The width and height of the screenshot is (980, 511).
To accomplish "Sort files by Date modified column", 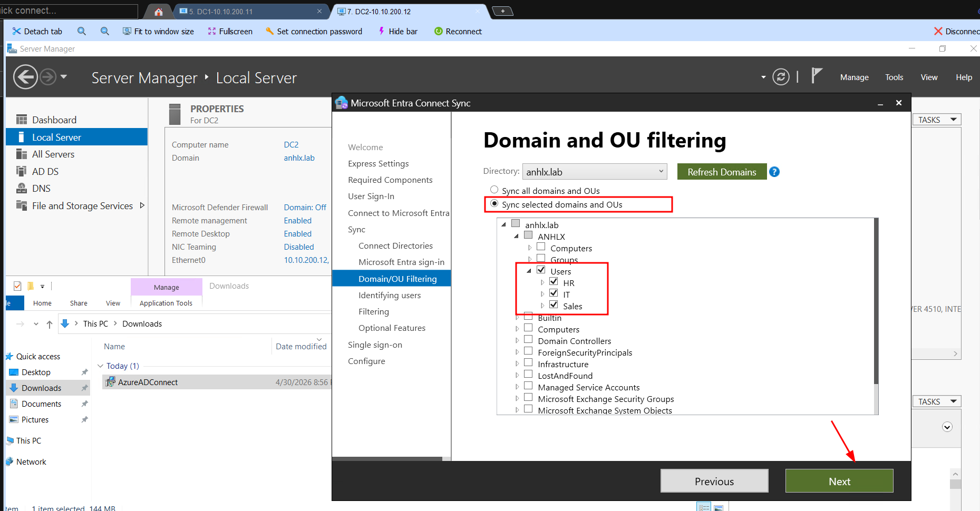I will (x=301, y=346).
